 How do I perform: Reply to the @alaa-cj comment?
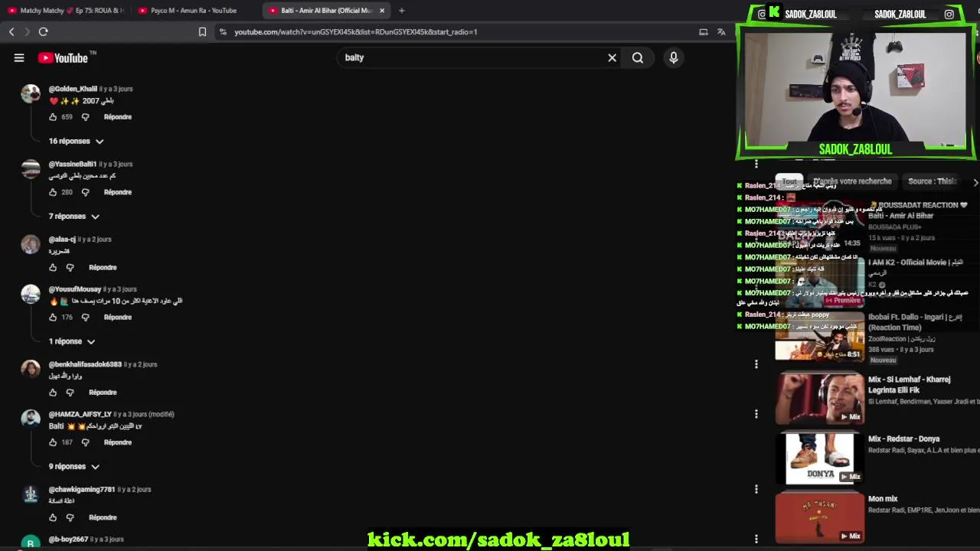[103, 267]
